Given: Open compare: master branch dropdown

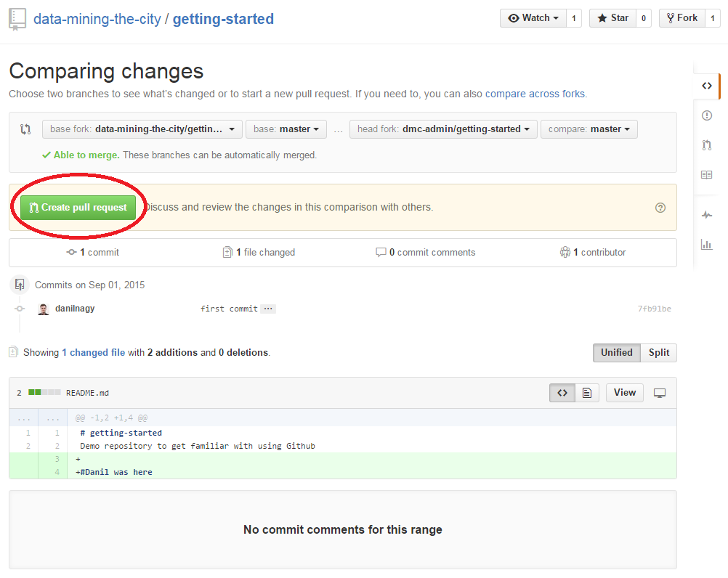Looking at the screenshot, I should (x=589, y=129).
